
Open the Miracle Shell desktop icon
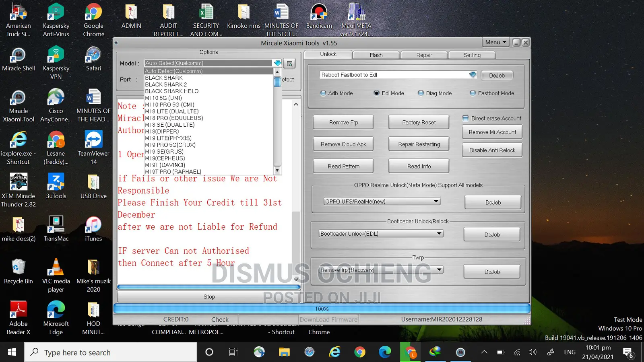(19, 60)
